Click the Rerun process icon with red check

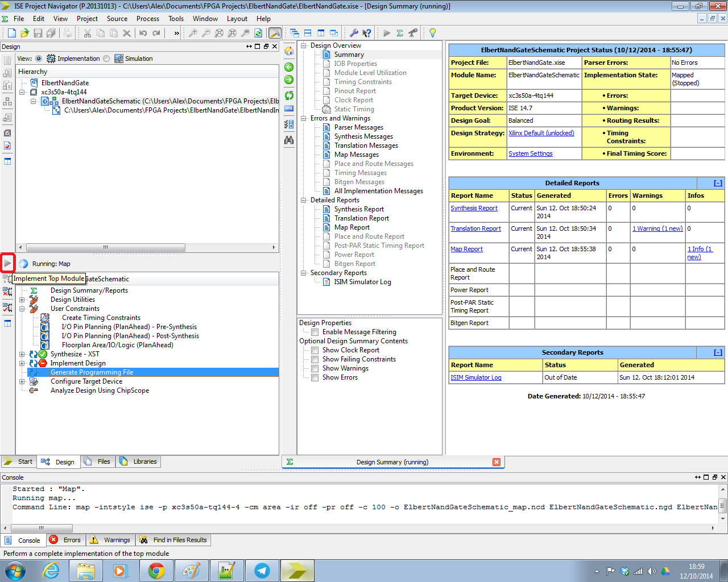7,307
